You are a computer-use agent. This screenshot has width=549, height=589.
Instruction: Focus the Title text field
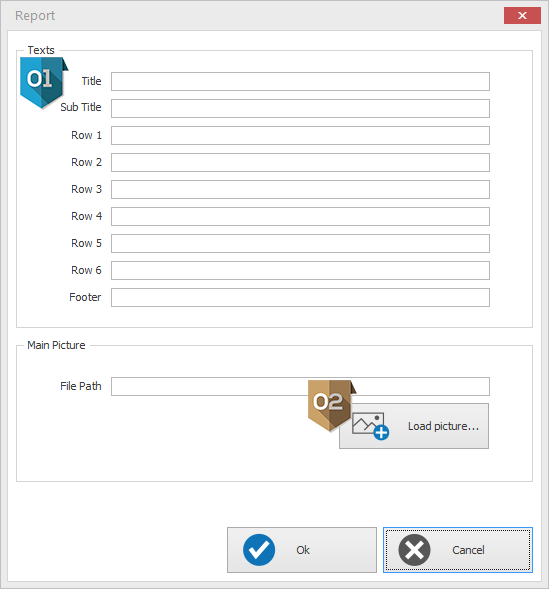coord(300,82)
